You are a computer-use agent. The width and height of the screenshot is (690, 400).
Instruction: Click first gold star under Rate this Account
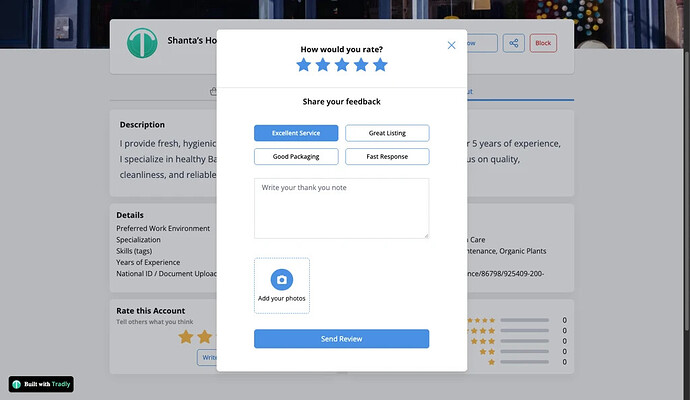click(185, 337)
